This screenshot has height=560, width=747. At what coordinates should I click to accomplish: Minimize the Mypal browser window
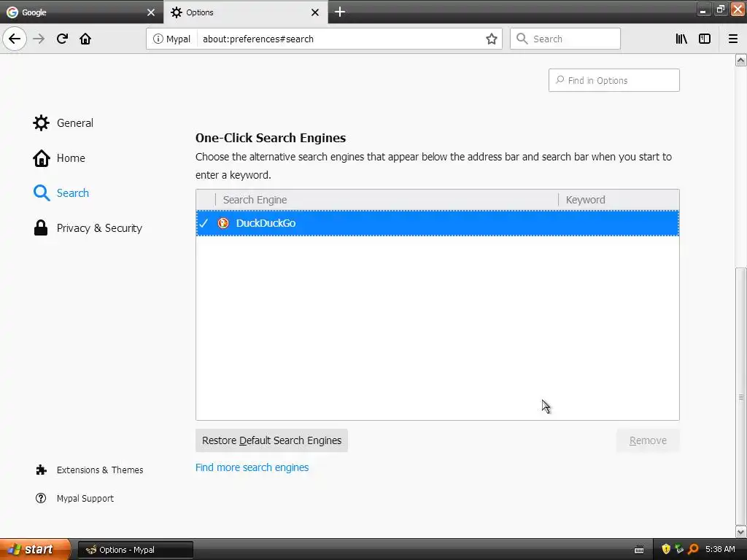(x=703, y=9)
